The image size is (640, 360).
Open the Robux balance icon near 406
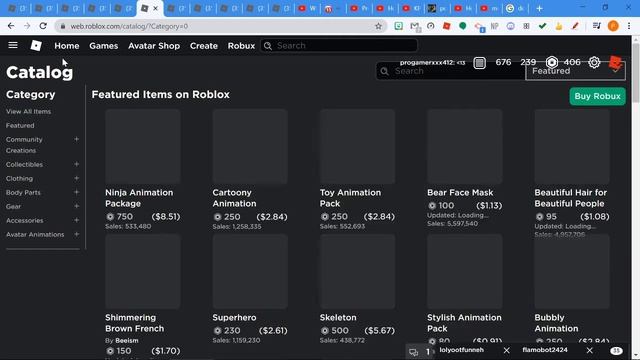point(552,62)
